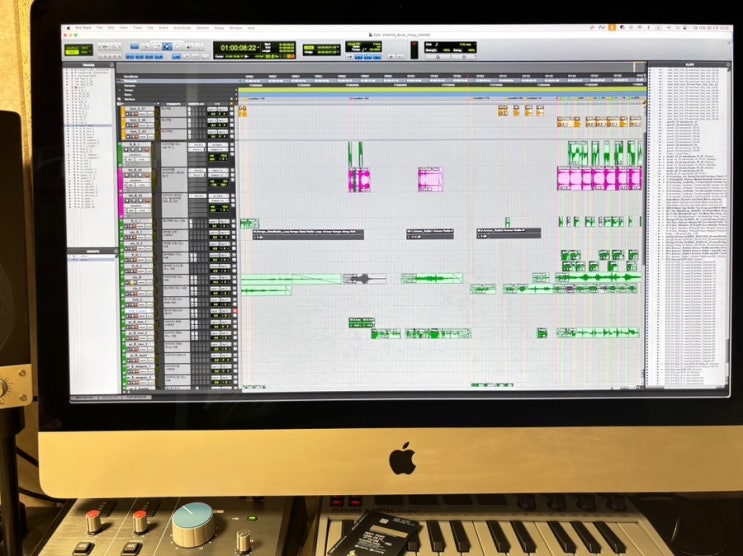
Task: Open the Apple menu
Action: [68, 28]
